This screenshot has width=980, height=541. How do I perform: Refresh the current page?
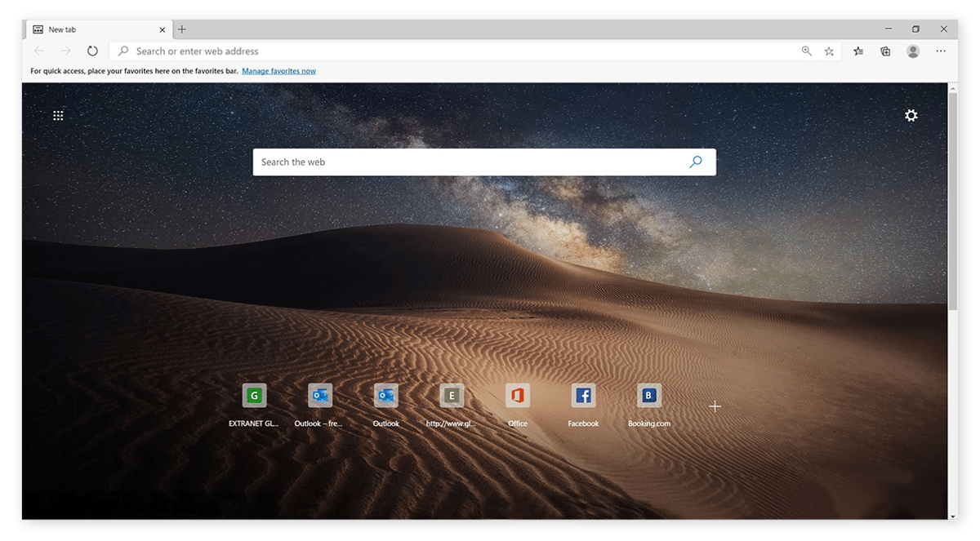coord(91,50)
